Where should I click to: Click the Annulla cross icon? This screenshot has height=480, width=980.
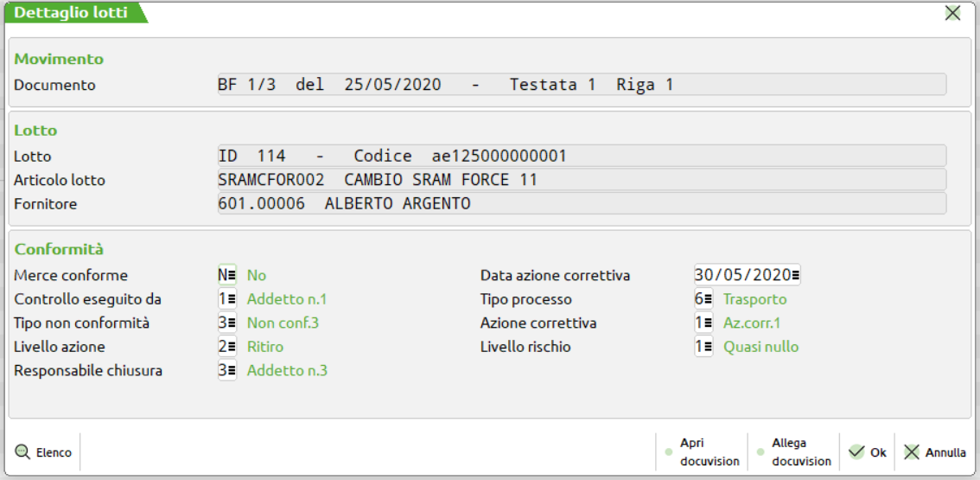(x=912, y=451)
